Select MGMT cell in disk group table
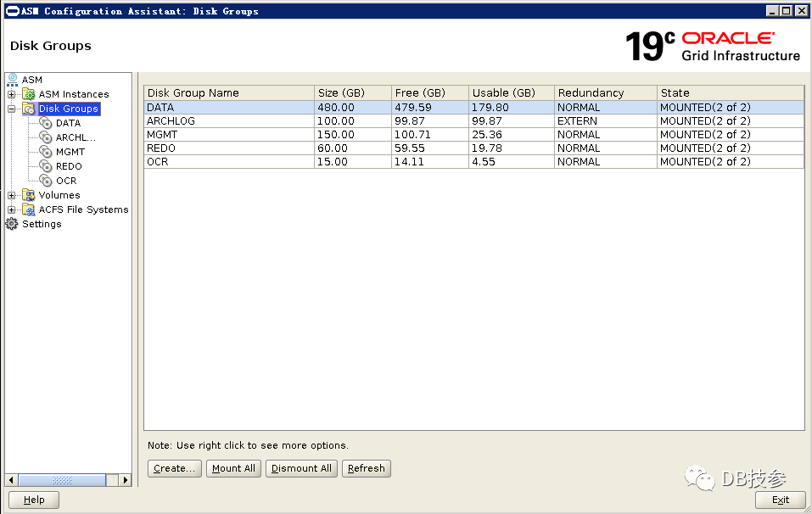 pyautogui.click(x=229, y=135)
